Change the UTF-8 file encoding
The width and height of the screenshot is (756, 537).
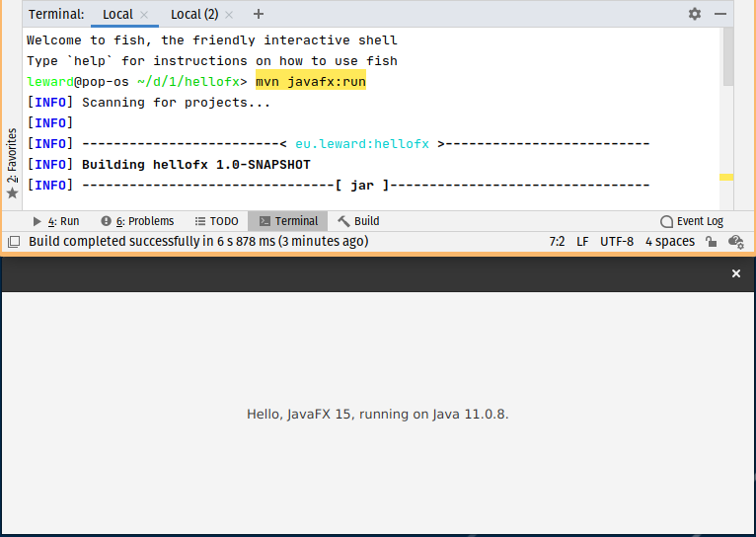tap(617, 242)
